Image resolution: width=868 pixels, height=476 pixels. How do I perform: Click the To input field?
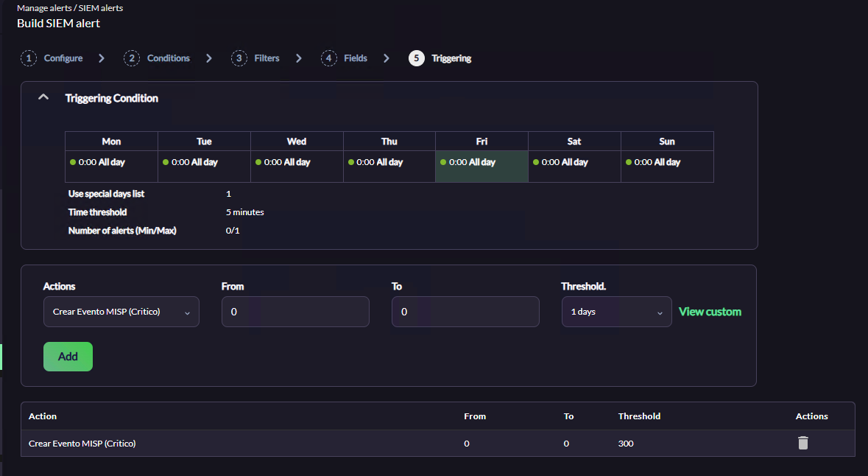465,312
